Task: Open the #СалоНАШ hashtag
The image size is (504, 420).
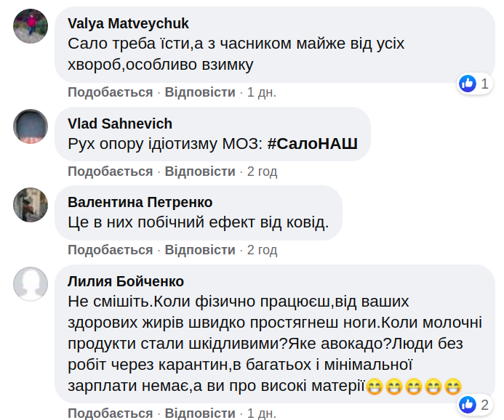Action: coord(312,144)
